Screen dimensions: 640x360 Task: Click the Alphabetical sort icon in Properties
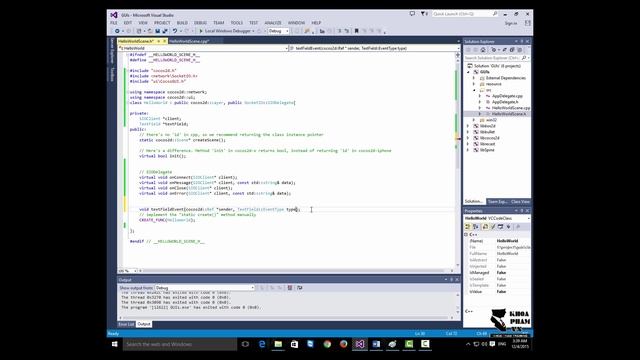click(x=476, y=227)
